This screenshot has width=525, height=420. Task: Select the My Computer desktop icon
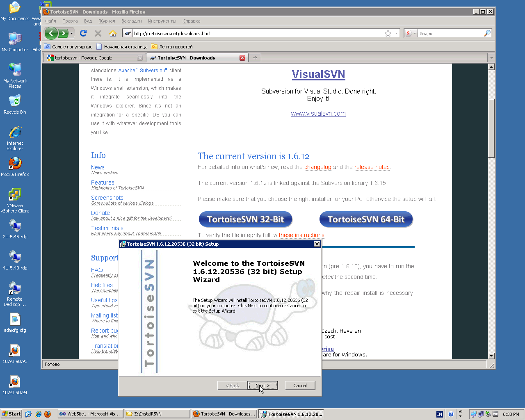pos(15,42)
